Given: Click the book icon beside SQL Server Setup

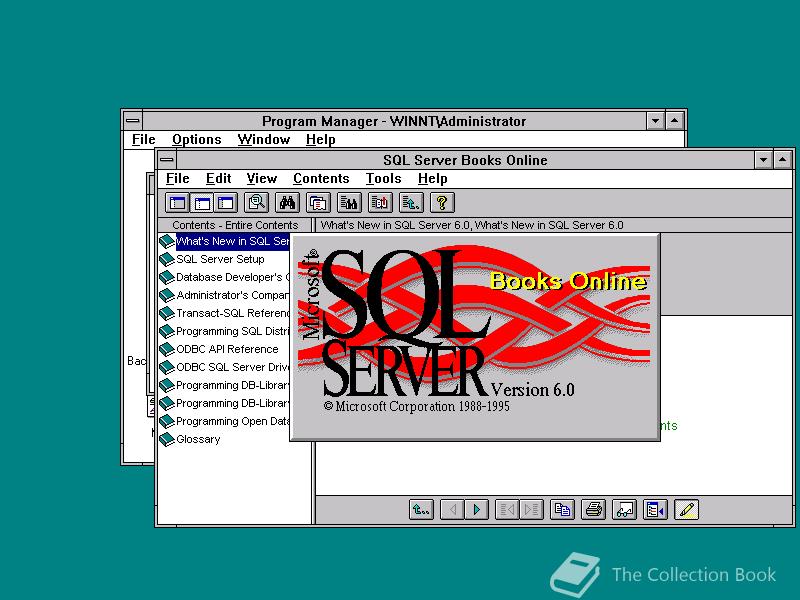Looking at the screenshot, I should 166,259.
